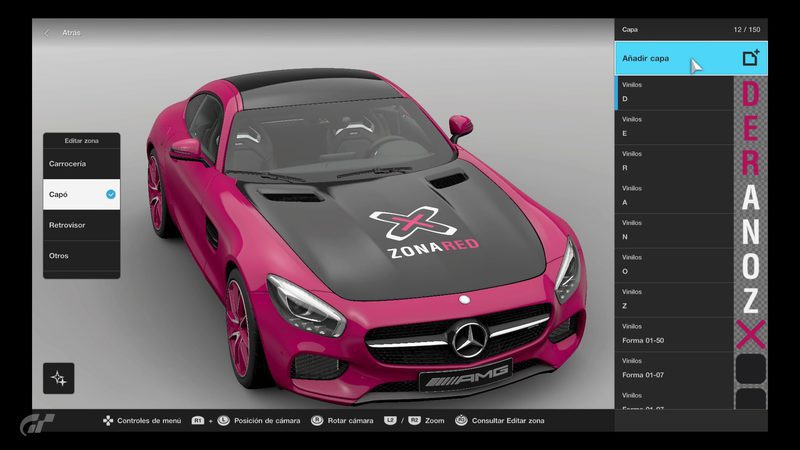Click Añadir capa button

pyautogui.click(x=691, y=58)
